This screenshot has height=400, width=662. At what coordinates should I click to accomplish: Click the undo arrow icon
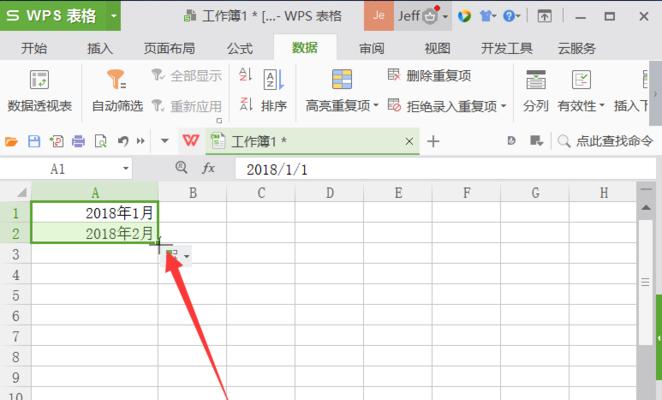(123, 141)
